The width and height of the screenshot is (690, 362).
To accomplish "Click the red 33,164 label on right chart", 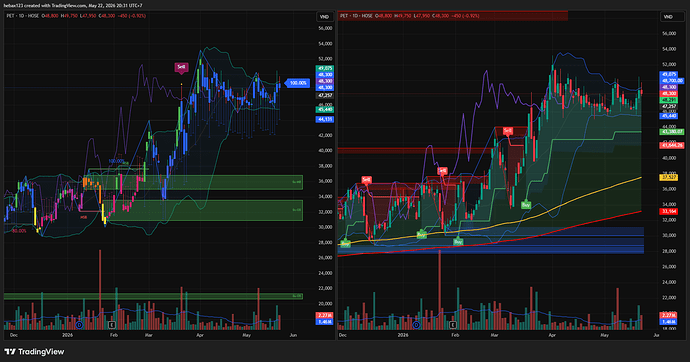I will [669, 211].
